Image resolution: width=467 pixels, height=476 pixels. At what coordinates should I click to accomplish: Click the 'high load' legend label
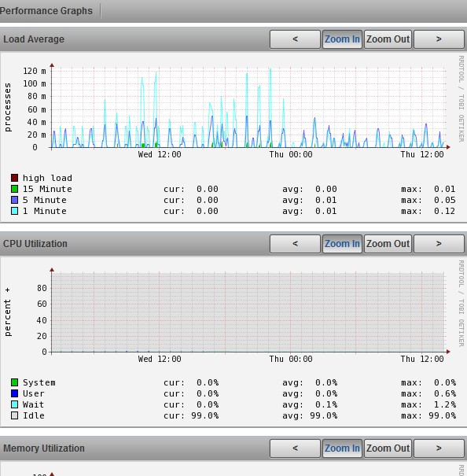click(x=47, y=178)
